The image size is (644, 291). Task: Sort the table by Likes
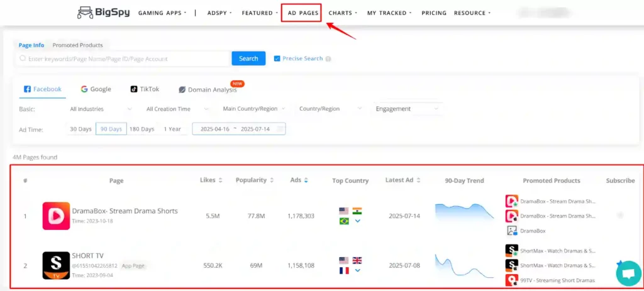(x=220, y=180)
